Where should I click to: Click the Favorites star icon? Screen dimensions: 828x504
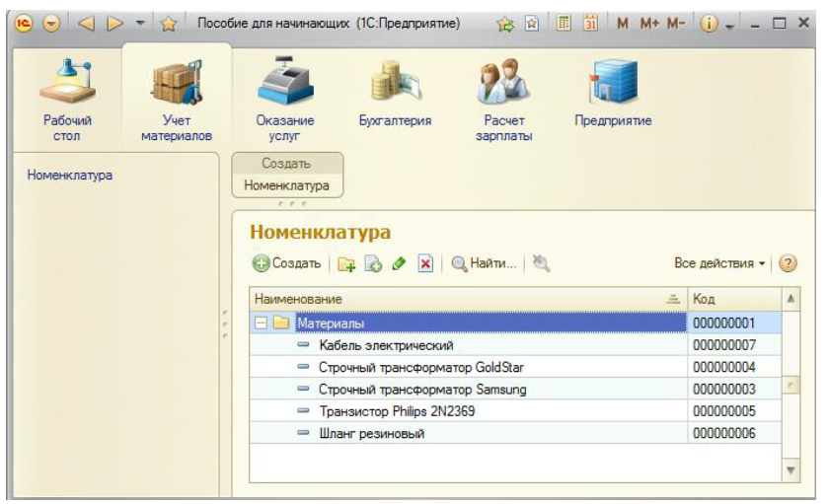(x=168, y=24)
